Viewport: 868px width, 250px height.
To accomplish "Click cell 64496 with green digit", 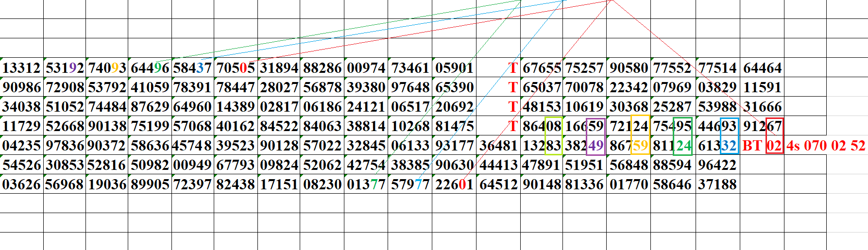I will point(150,68).
